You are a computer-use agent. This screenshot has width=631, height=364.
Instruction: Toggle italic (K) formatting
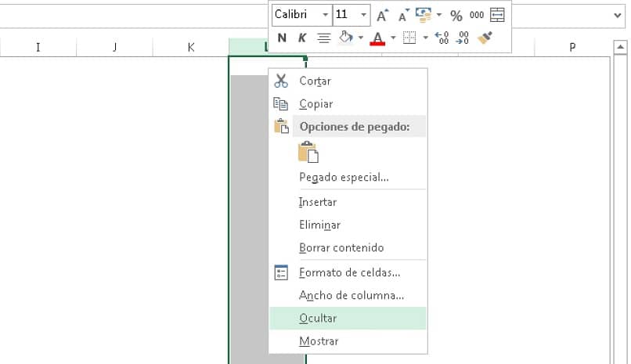click(x=302, y=37)
